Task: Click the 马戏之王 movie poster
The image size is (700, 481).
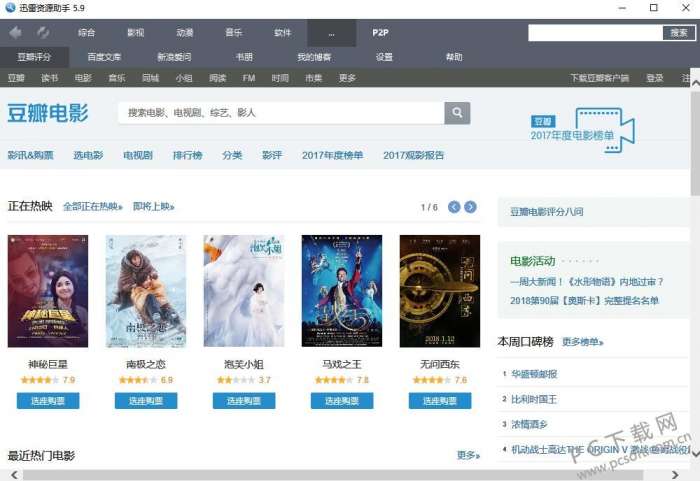Action: pos(342,291)
